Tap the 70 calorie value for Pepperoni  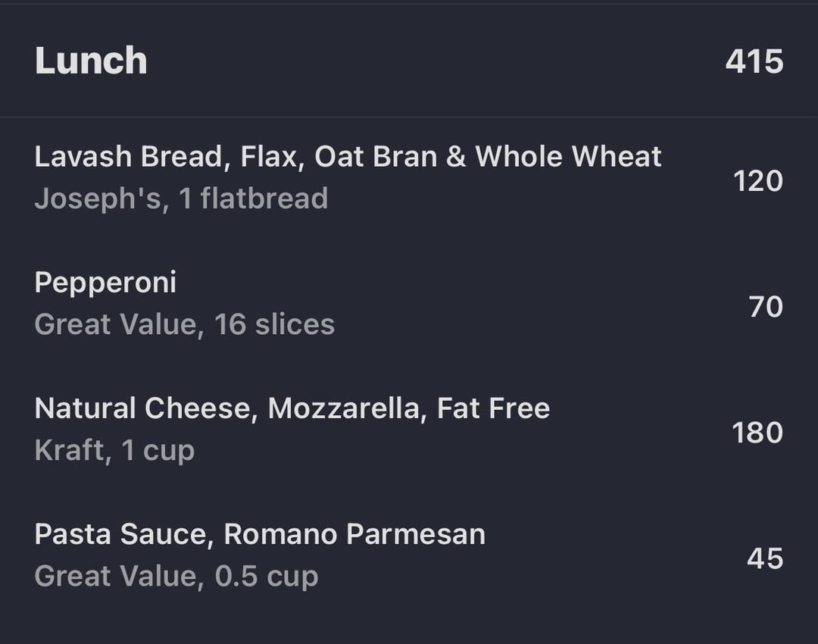(x=766, y=306)
